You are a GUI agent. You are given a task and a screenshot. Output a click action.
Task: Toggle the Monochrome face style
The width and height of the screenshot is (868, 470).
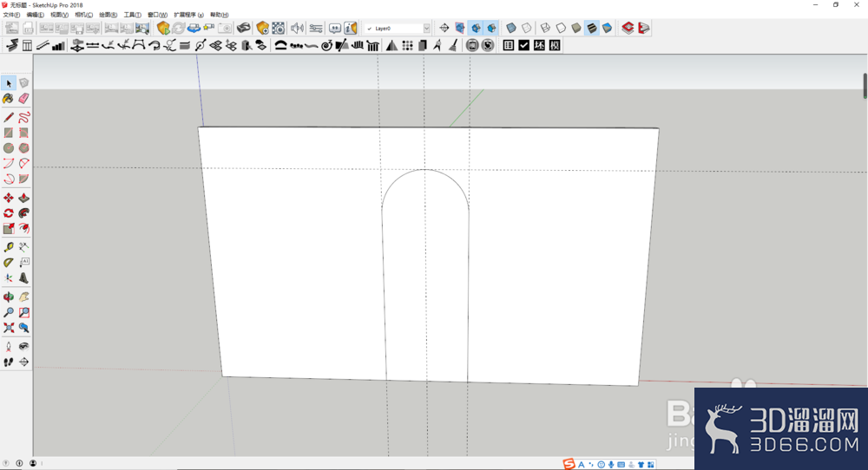(608, 28)
